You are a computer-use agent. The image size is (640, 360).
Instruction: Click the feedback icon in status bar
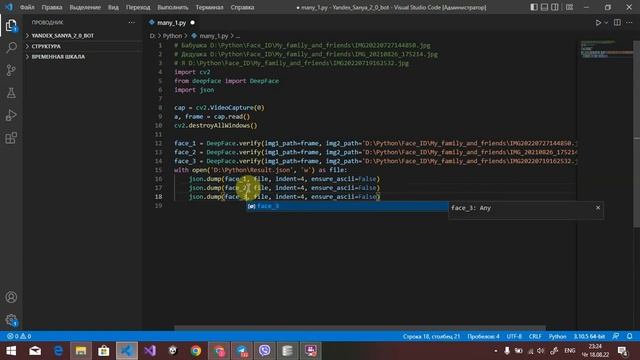pos(616,336)
